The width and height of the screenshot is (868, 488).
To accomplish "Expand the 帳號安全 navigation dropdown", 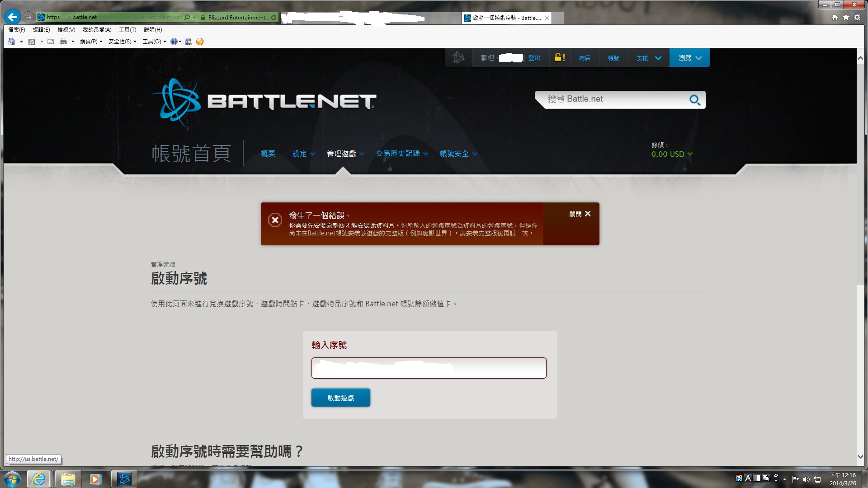I will coord(475,154).
